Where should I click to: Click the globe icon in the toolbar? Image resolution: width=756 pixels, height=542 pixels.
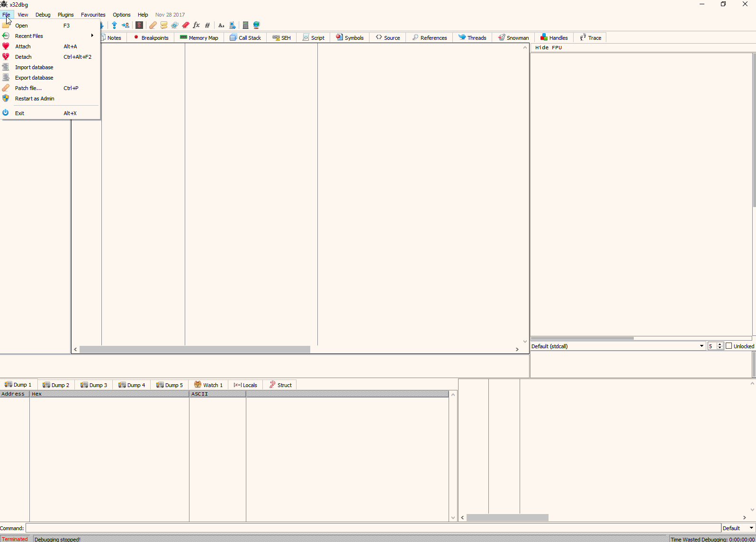point(257,25)
